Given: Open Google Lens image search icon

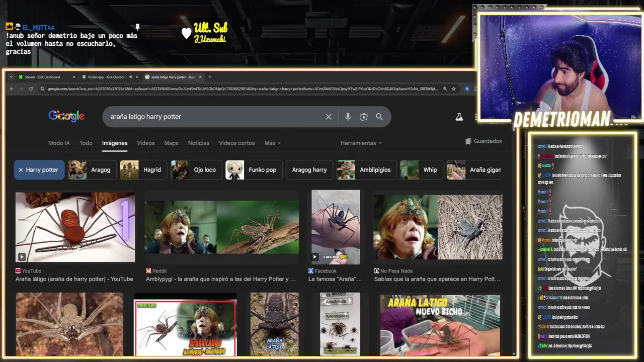Looking at the screenshot, I should [x=364, y=117].
